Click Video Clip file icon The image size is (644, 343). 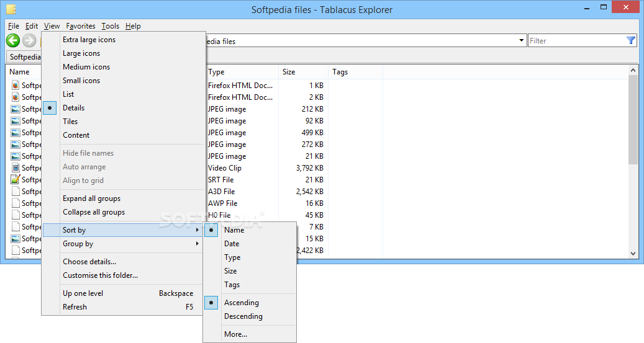point(16,168)
